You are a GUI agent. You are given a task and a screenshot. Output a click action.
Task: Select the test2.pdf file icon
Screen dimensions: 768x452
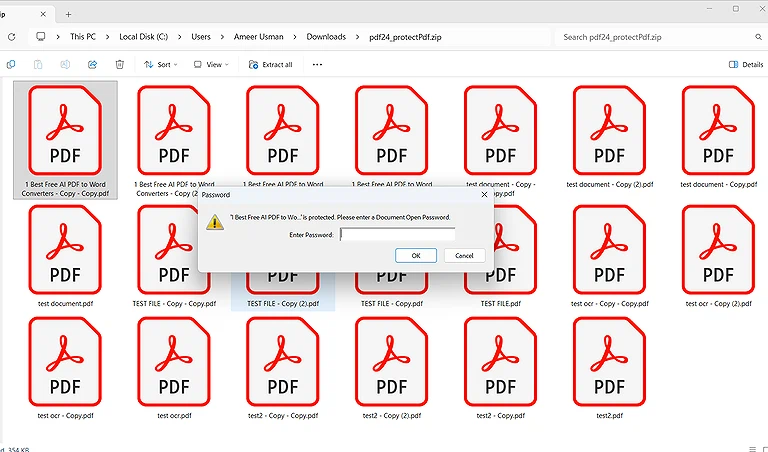(x=609, y=361)
